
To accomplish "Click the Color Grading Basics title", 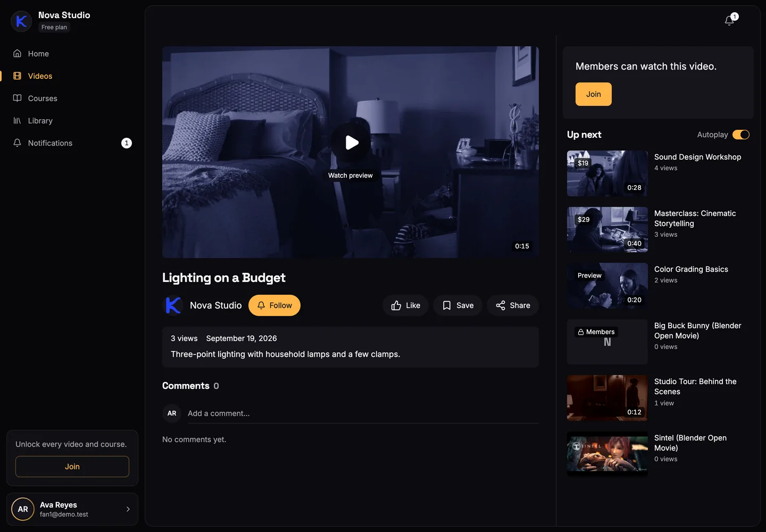I will point(691,269).
